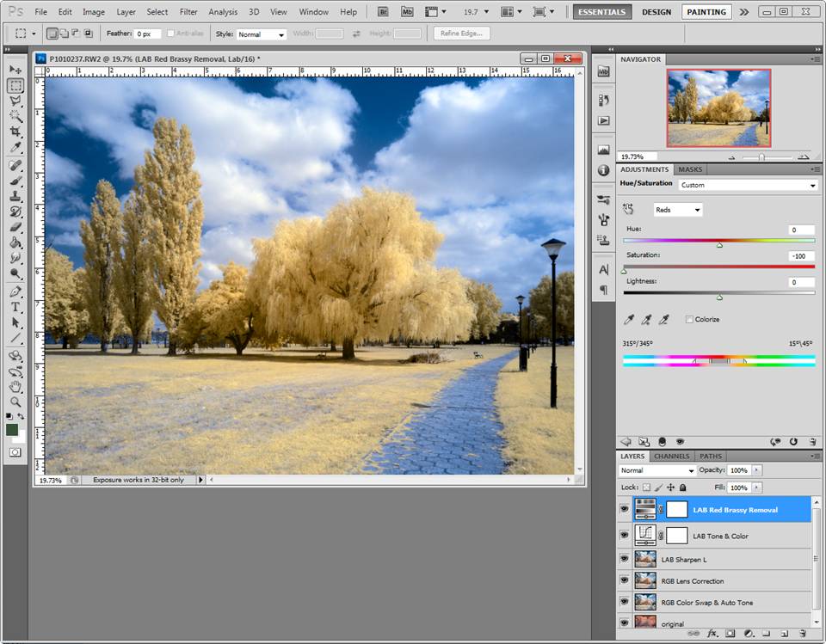Click the on-image adjustment hand tool

[x=628, y=209]
